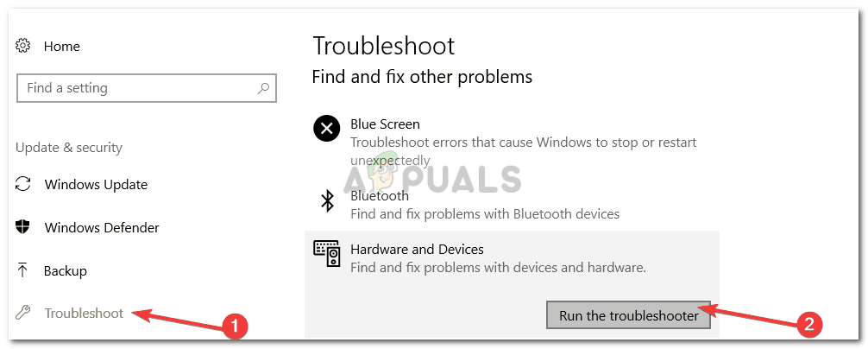This screenshot has height=349, width=868.
Task: Click the Bluetooth devices description text
Action: 485,214
